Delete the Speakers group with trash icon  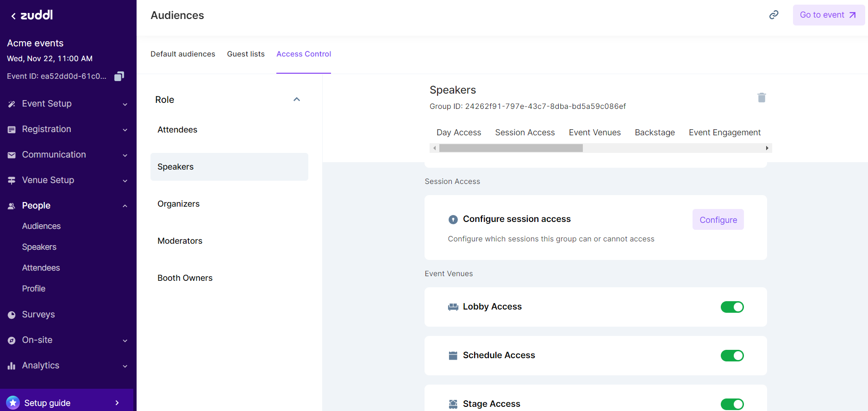[762, 97]
